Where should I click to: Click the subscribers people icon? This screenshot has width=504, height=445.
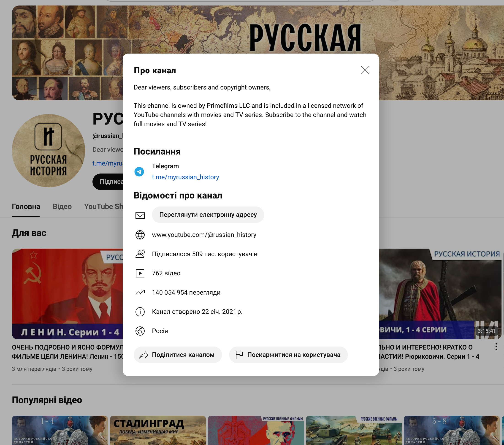click(140, 254)
